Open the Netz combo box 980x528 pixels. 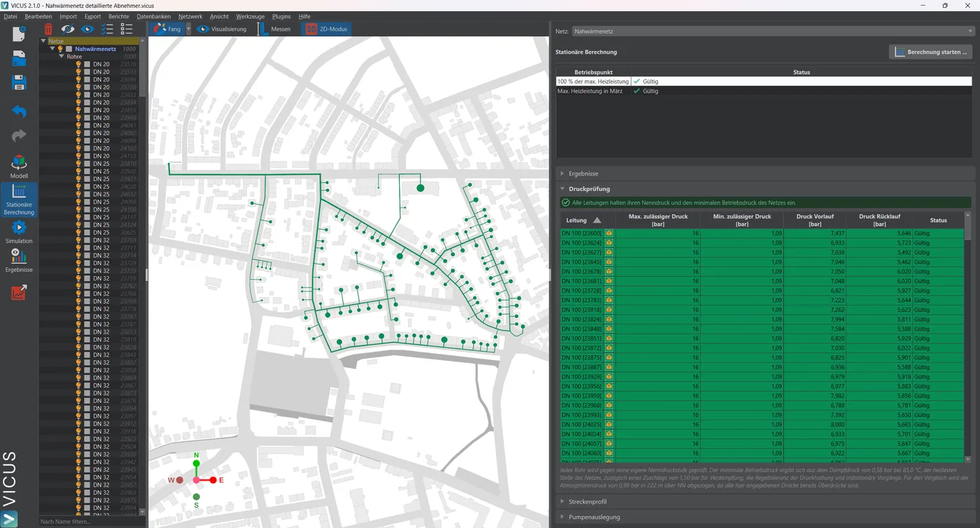pyautogui.click(x=773, y=31)
